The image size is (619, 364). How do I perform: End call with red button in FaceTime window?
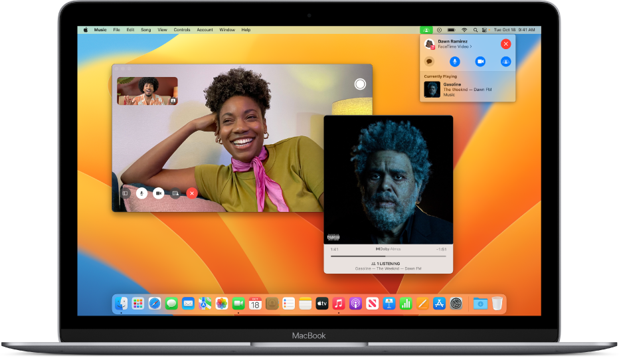click(192, 193)
